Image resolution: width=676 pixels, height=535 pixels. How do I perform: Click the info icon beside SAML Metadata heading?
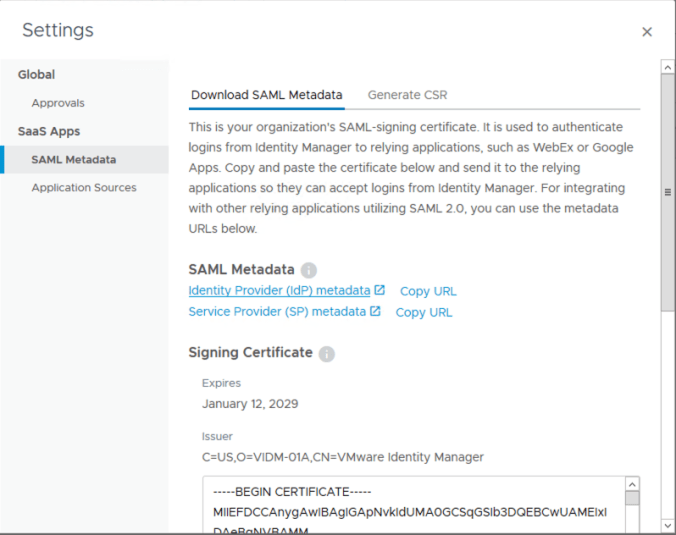(x=309, y=270)
